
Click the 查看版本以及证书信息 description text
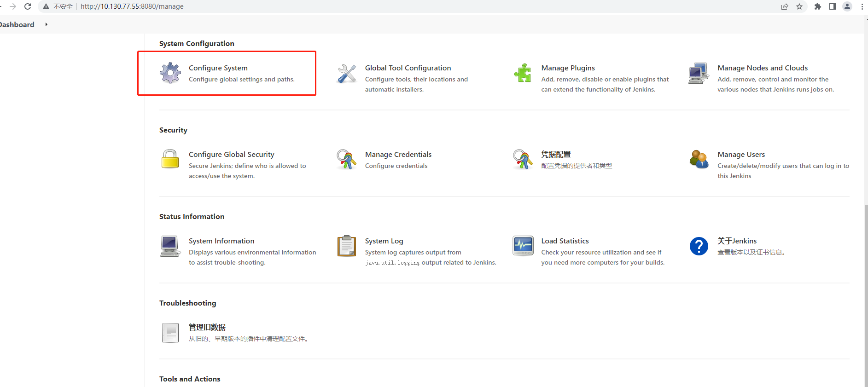pyautogui.click(x=751, y=252)
